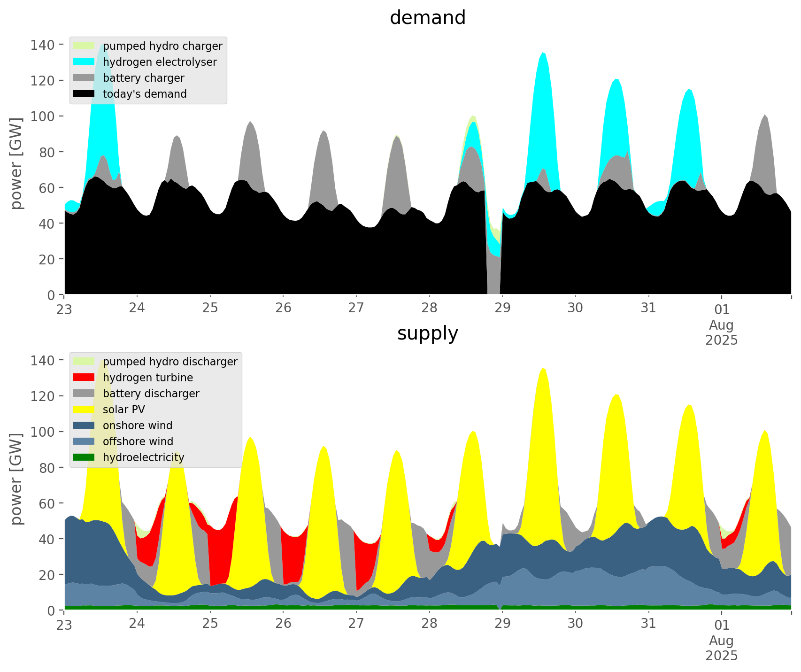Click the grey battery charger legend swatch

point(84,78)
